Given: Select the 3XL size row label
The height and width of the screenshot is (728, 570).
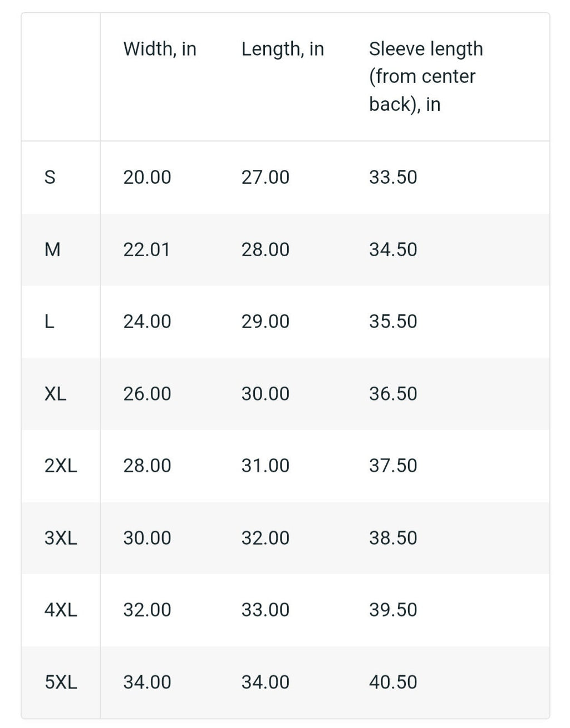Looking at the screenshot, I should click(61, 538).
